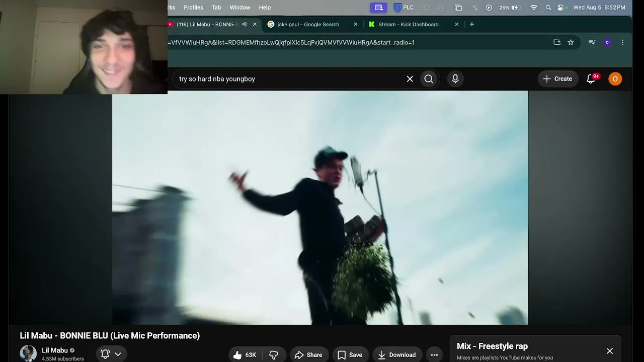Open the Help menu
644x362 pixels.
pyautogui.click(x=265, y=8)
